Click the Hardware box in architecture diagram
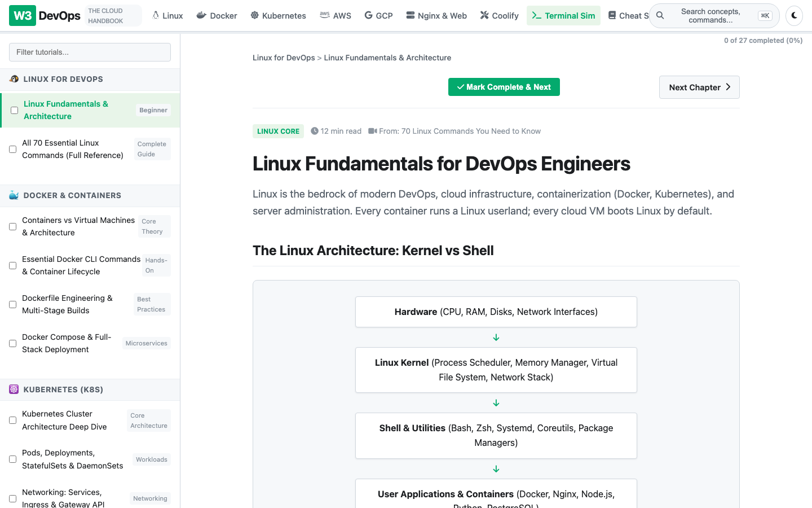Viewport: 812px width, 508px height. click(496, 312)
